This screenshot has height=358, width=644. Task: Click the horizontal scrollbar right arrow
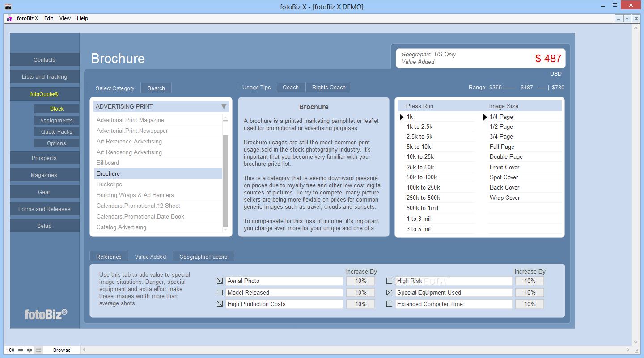coord(629,350)
